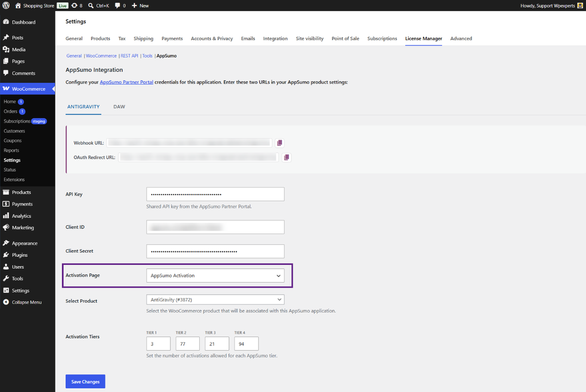The height and width of the screenshot is (392, 586).
Task: Click Collapse Menu in the sidebar
Action: (27, 302)
